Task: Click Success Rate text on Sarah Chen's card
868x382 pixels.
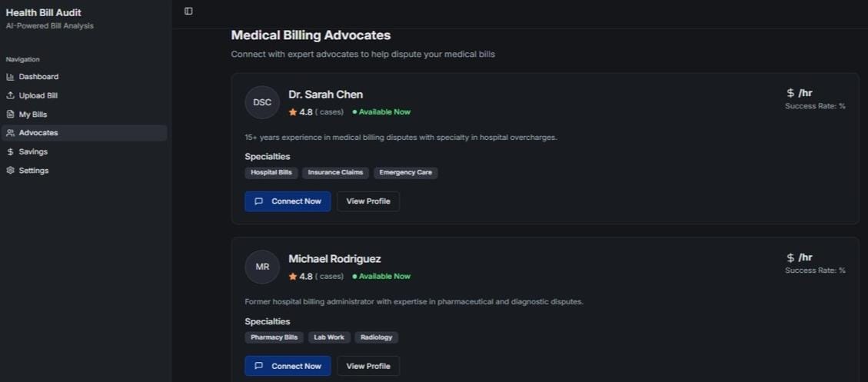Action: point(815,106)
